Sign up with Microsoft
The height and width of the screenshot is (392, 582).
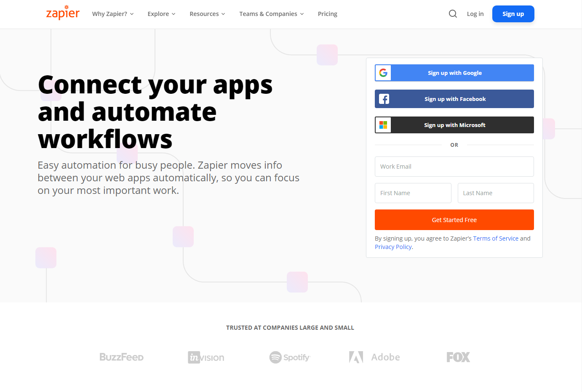[x=454, y=125]
